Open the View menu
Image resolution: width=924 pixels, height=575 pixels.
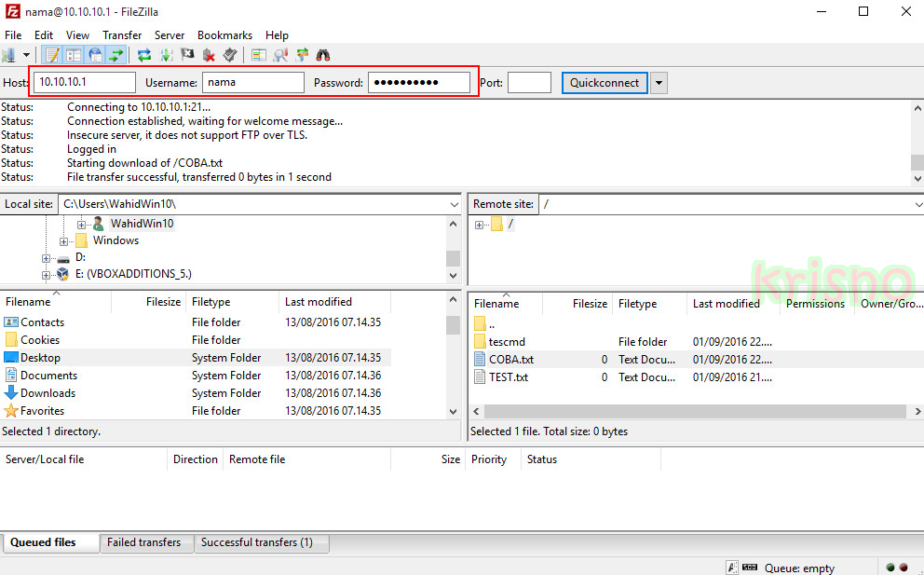point(77,35)
